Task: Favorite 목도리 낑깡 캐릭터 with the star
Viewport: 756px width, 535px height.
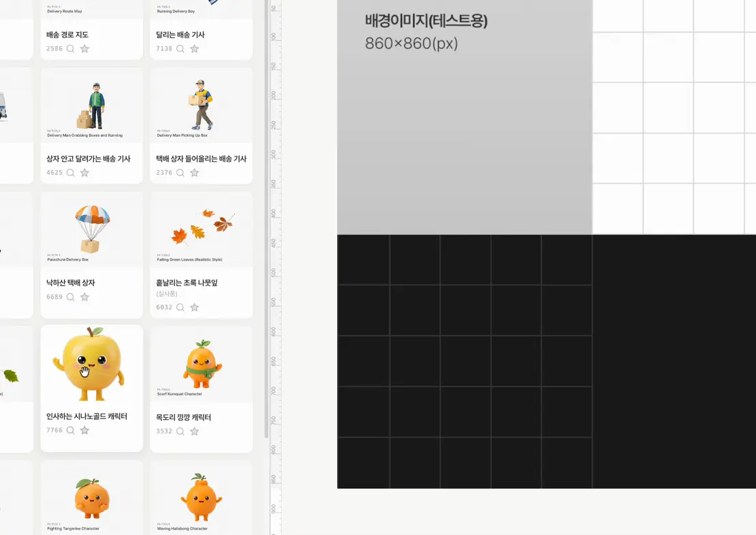Action: point(194,432)
